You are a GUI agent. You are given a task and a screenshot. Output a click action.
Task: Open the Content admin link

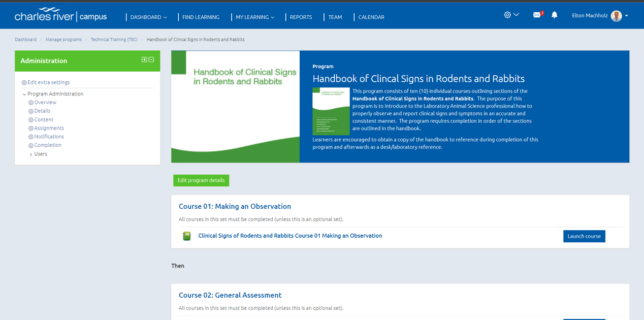coord(44,120)
